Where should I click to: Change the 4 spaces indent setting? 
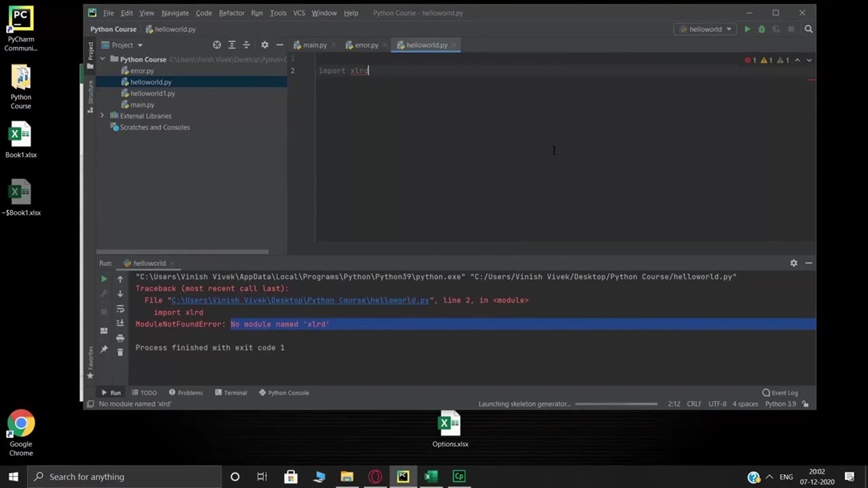[x=745, y=404]
